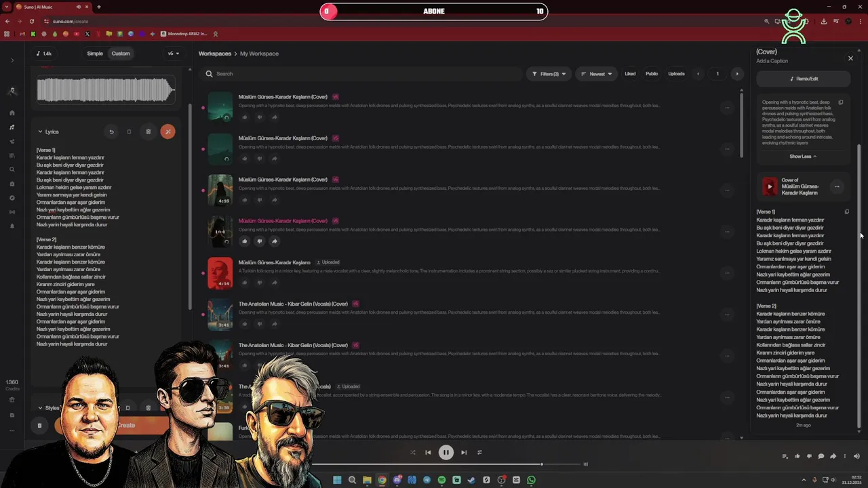
Task: Collapse the Styles section chevron
Action: 40,408
